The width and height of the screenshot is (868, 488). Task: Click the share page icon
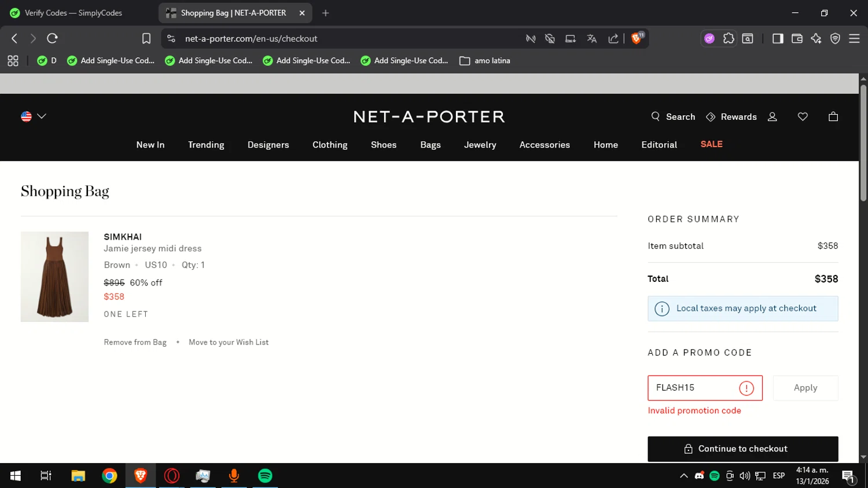pos(613,38)
